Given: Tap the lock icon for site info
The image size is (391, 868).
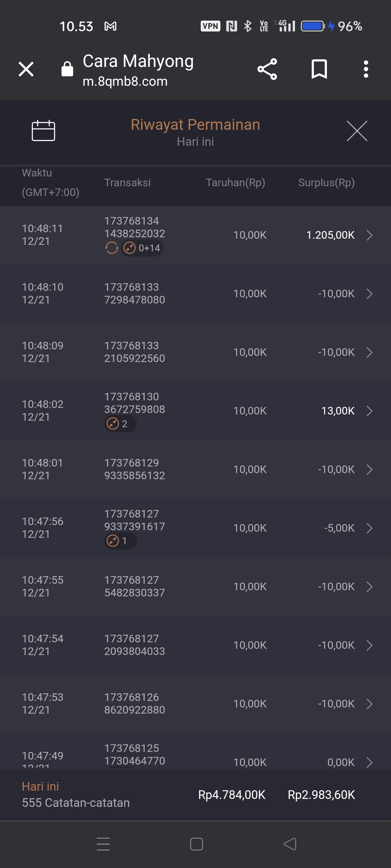Looking at the screenshot, I should (67, 69).
